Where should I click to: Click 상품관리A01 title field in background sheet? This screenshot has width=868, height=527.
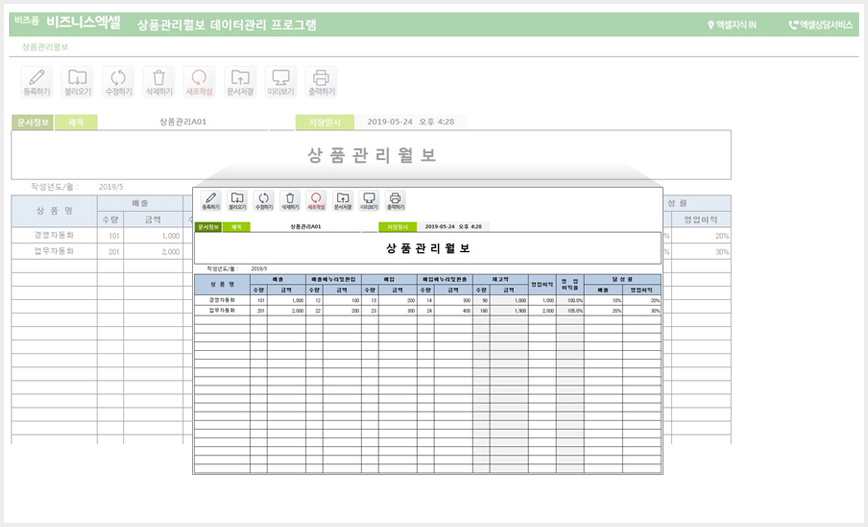point(183,122)
